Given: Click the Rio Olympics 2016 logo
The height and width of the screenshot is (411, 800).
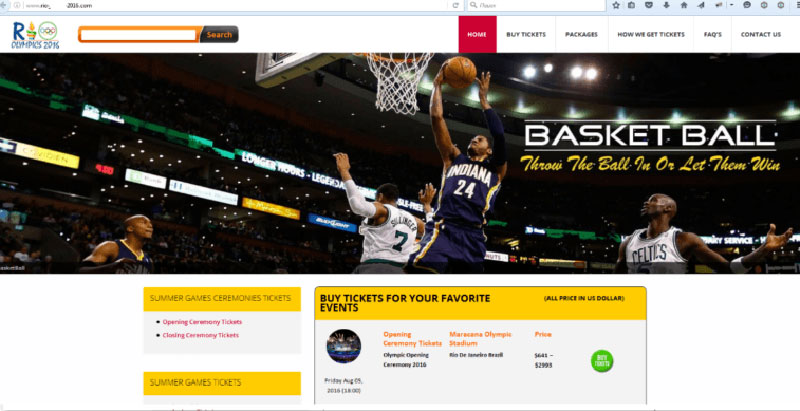Looking at the screenshot, I should pos(35,35).
